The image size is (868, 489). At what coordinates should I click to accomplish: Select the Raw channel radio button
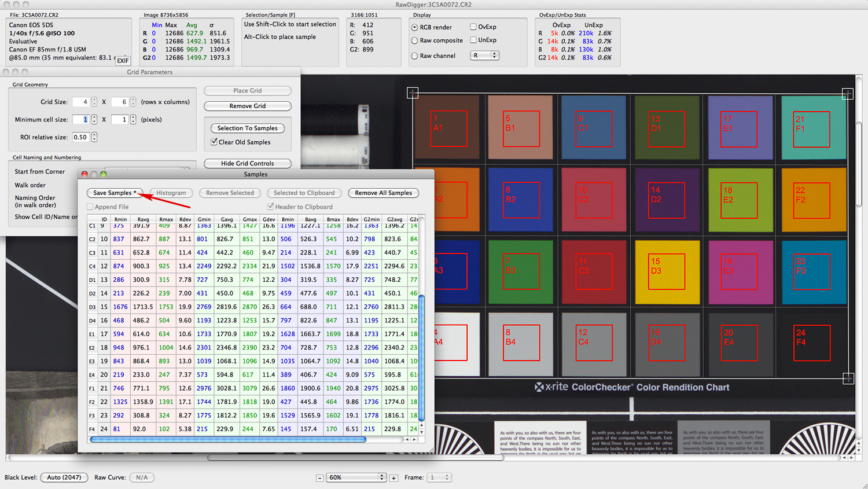pyautogui.click(x=414, y=56)
